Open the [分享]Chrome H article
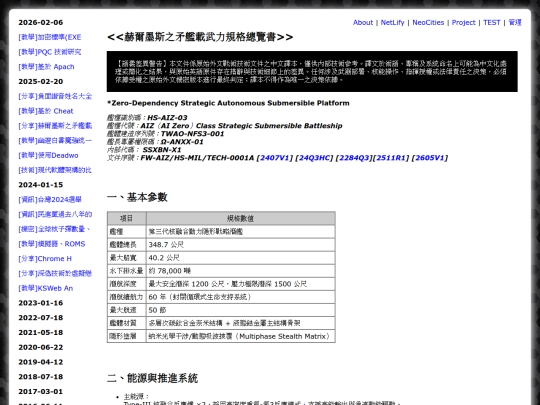540x405 pixels. (x=45, y=259)
